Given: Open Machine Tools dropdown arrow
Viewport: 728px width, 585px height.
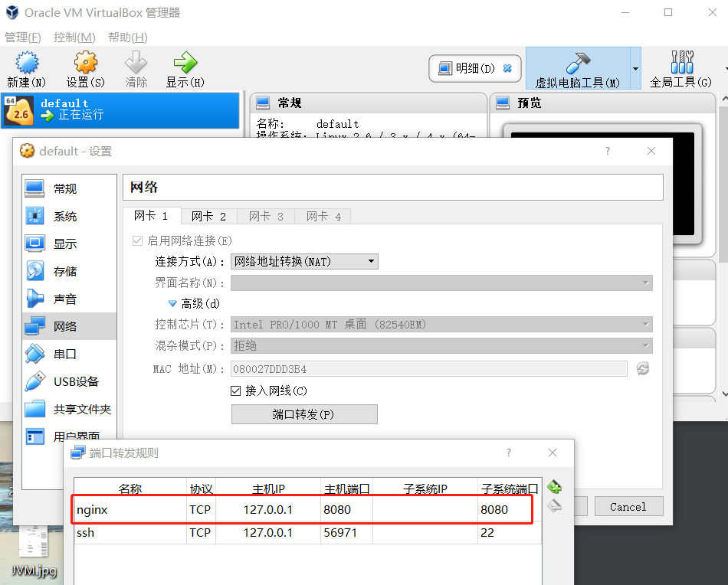Looking at the screenshot, I should (635, 69).
